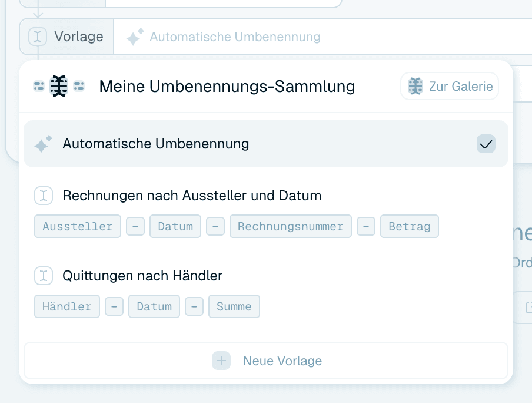The height and width of the screenshot is (403, 532).
Task: Click the sparkle icon beside the greyed Automatische Umbenennung
Action: 135,37
